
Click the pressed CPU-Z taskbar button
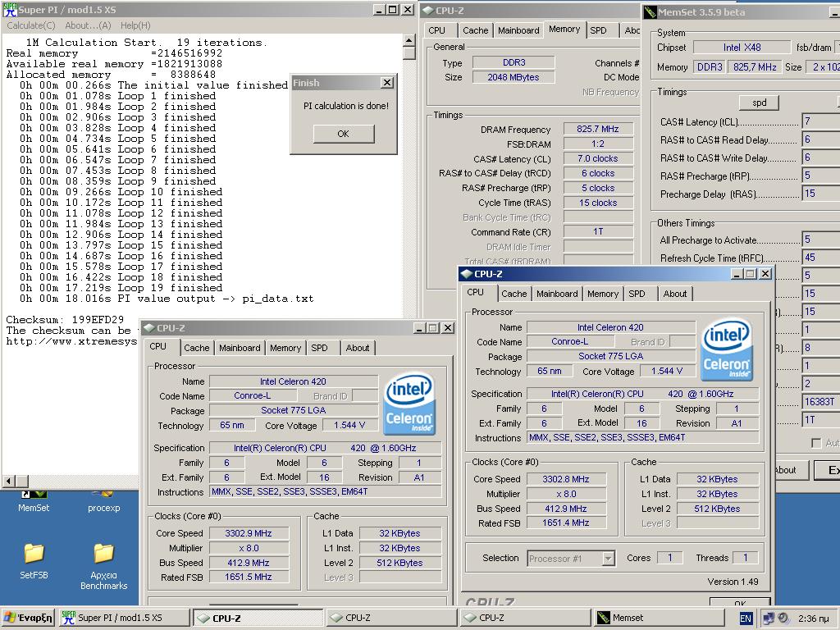pos(258,618)
